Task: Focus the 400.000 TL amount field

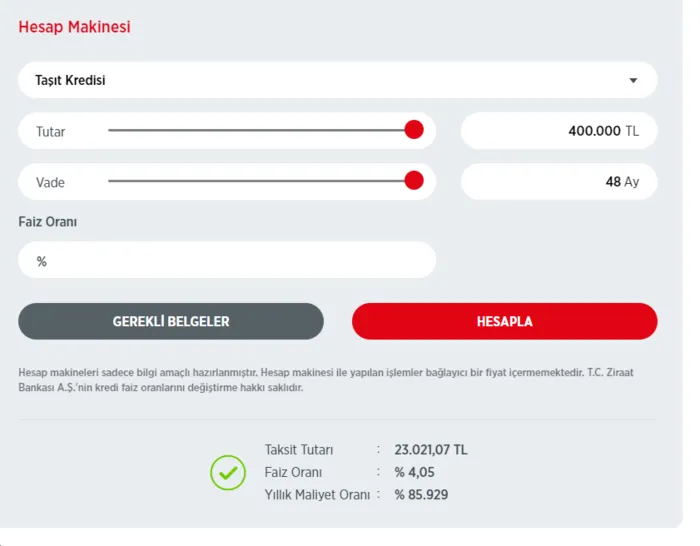Action: click(x=558, y=131)
